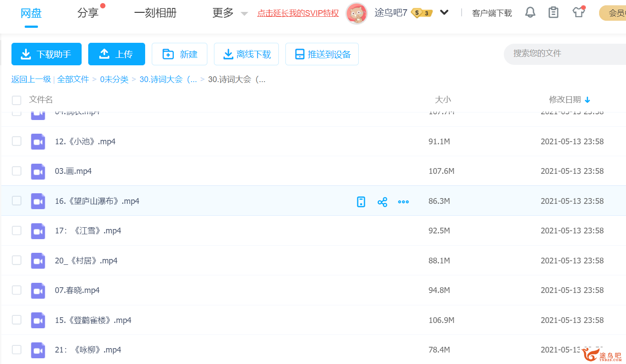The height and width of the screenshot is (364, 626).
Task: Open the clipboard task list icon
Action: click(553, 12)
